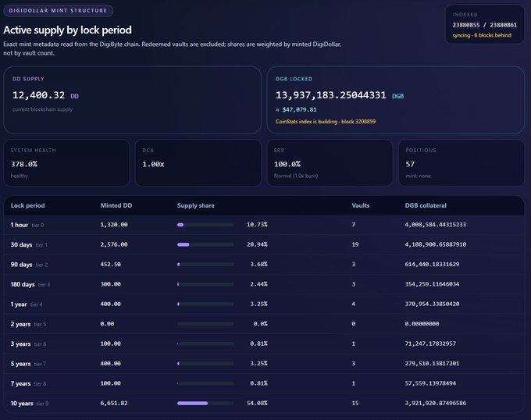Screen dimensions: 531x420
Task: Click the POSITIONS 57 value
Action: click(410, 164)
